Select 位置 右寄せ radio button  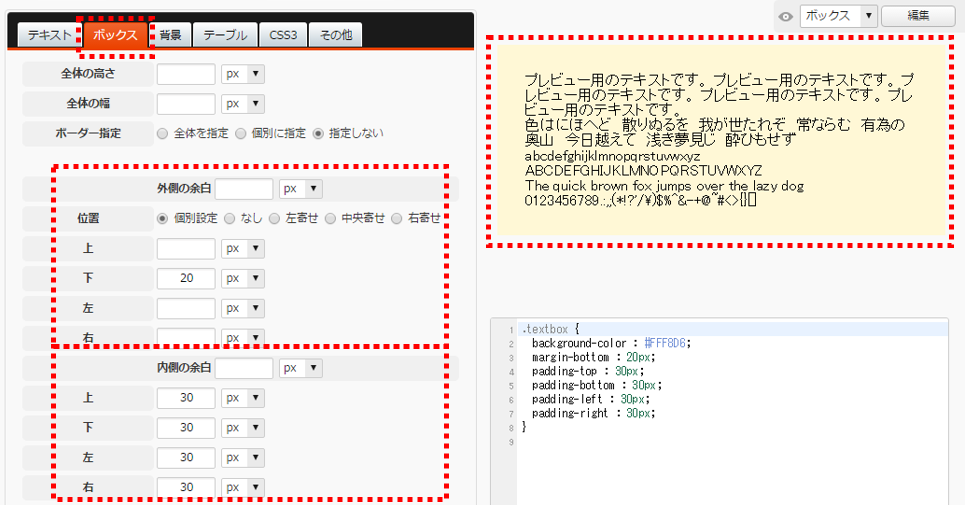coord(397,218)
